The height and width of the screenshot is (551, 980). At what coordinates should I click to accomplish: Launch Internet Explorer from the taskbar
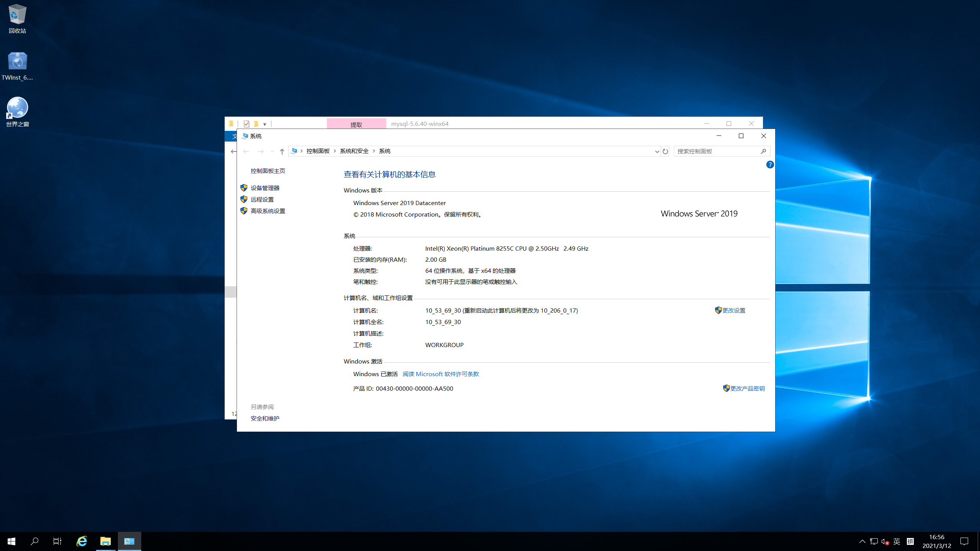[x=82, y=541]
